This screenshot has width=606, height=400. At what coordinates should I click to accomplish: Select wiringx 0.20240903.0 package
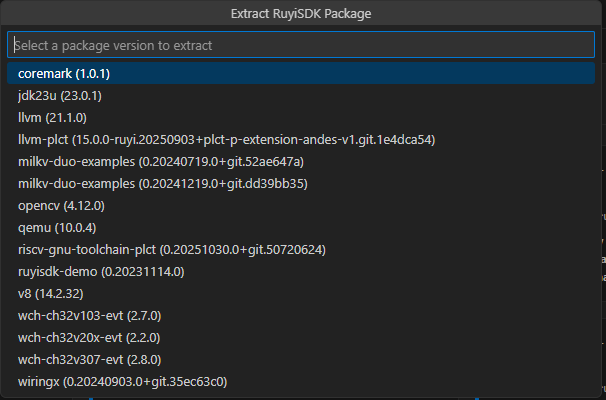click(301, 382)
